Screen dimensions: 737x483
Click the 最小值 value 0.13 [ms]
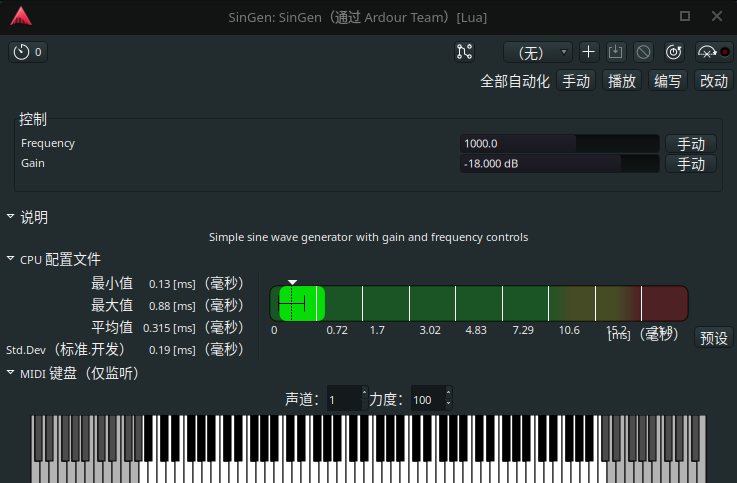pos(172,284)
